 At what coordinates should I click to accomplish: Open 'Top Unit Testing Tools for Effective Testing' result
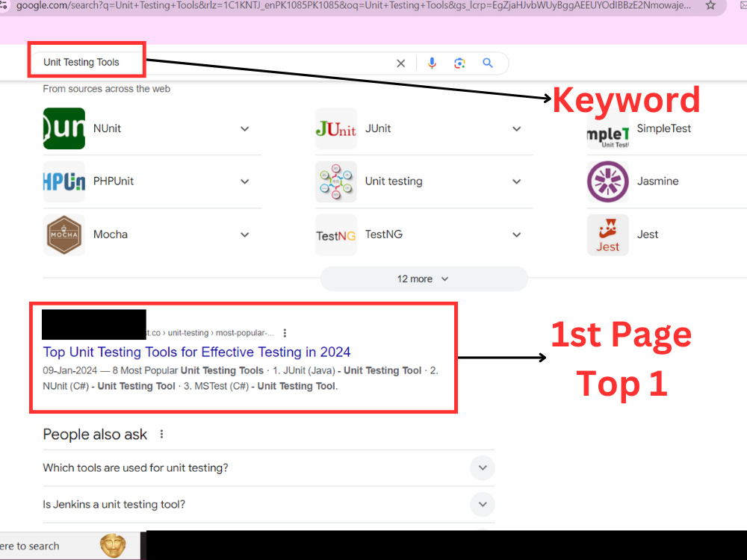point(196,352)
